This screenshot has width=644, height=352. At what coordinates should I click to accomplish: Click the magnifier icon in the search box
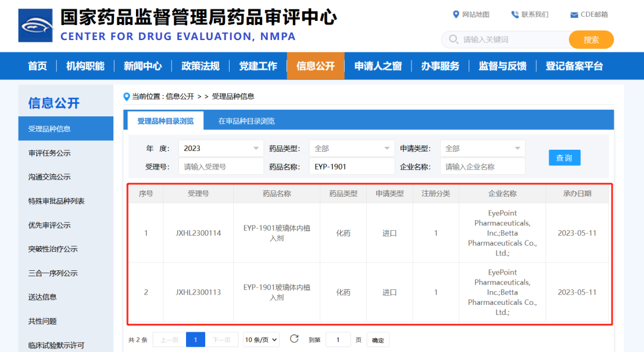coord(453,39)
